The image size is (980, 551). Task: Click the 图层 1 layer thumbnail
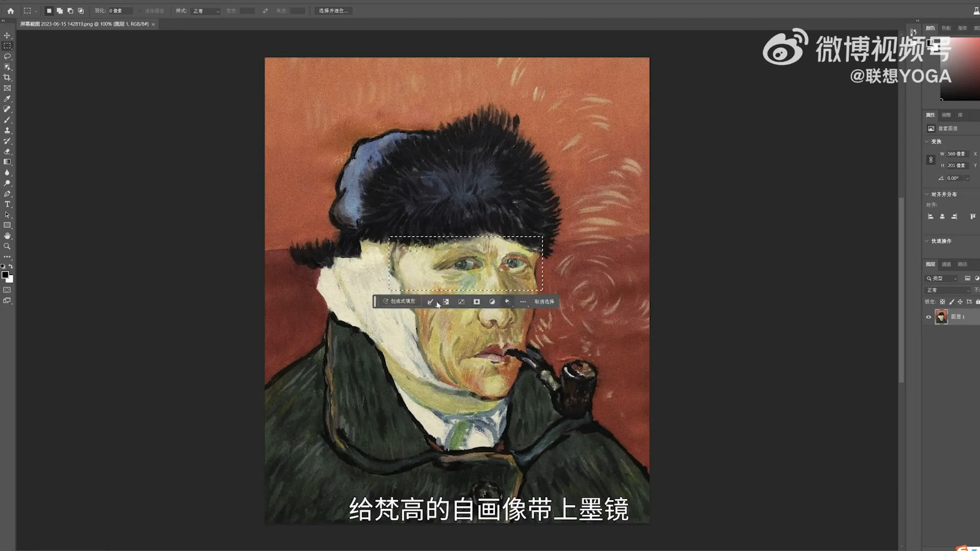pos(941,317)
